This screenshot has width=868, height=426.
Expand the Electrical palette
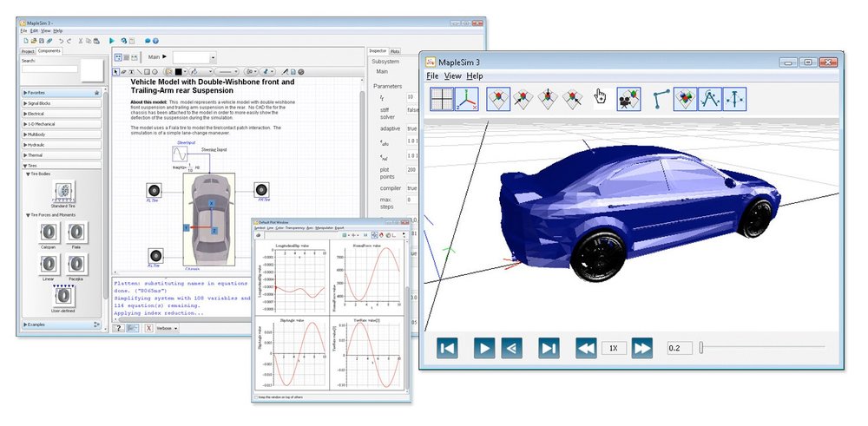[x=61, y=114]
